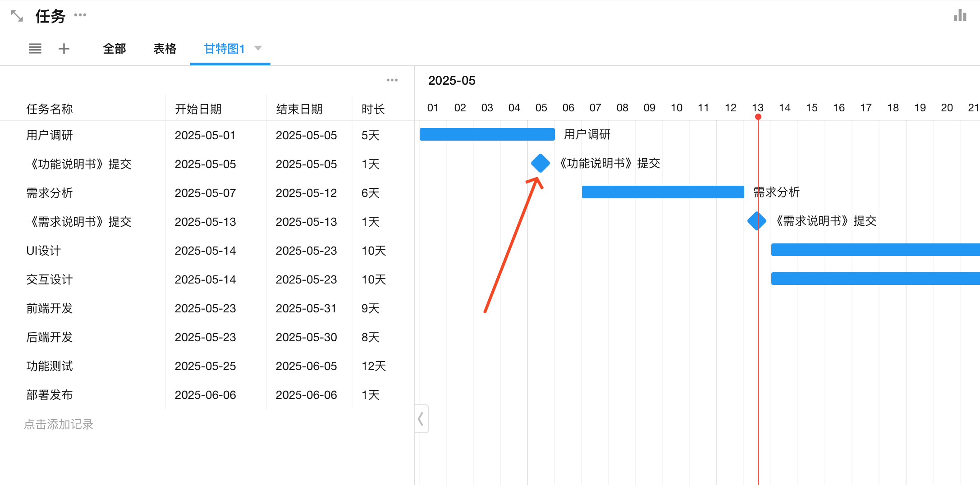Image resolution: width=980 pixels, height=485 pixels.
Task: Select the 用户调研 gantt bar
Action: [x=487, y=134]
